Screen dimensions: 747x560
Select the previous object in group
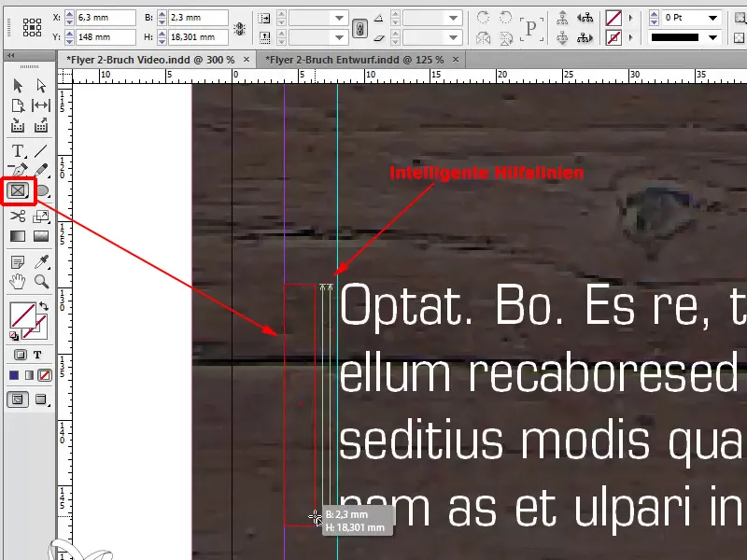(x=585, y=18)
